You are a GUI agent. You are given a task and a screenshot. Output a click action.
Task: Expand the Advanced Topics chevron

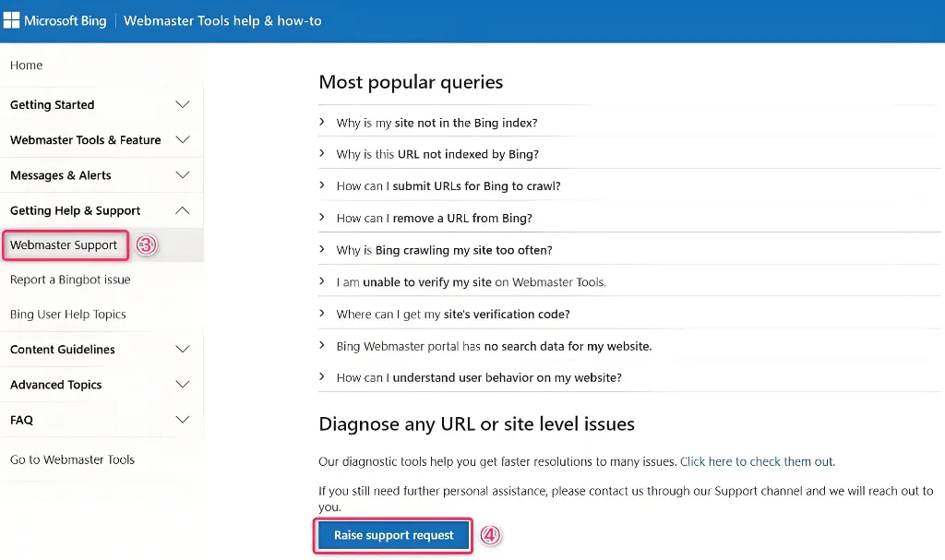point(183,385)
